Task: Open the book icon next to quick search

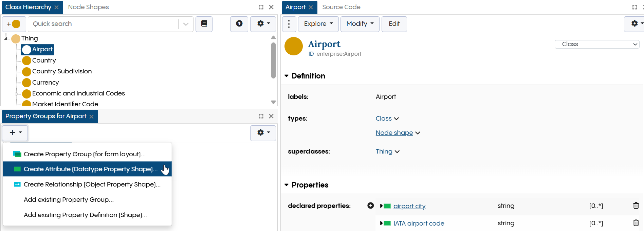Action: coord(204,24)
